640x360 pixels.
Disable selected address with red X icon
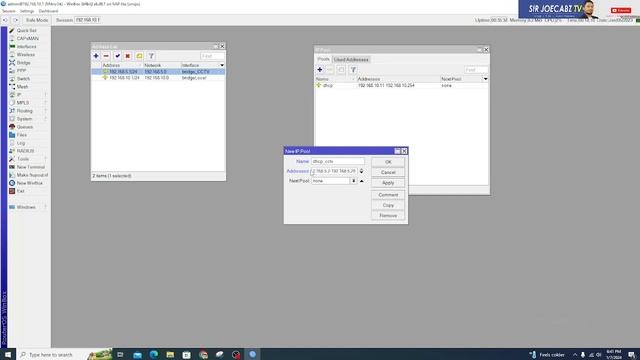pyautogui.click(x=128, y=56)
